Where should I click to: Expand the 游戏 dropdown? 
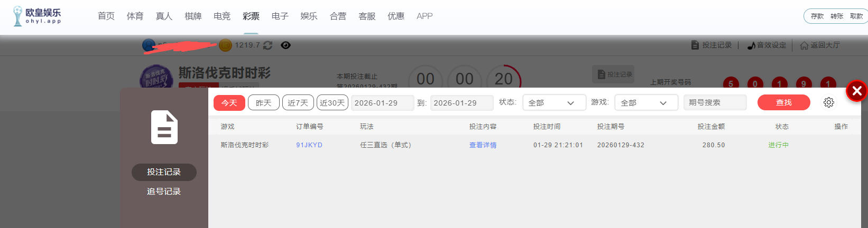click(645, 102)
